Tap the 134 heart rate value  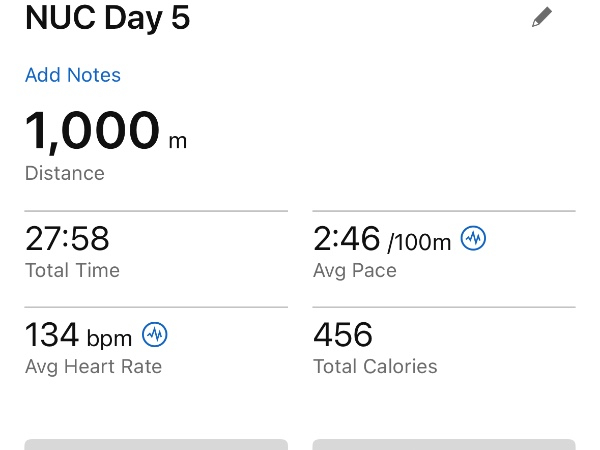tap(52, 334)
